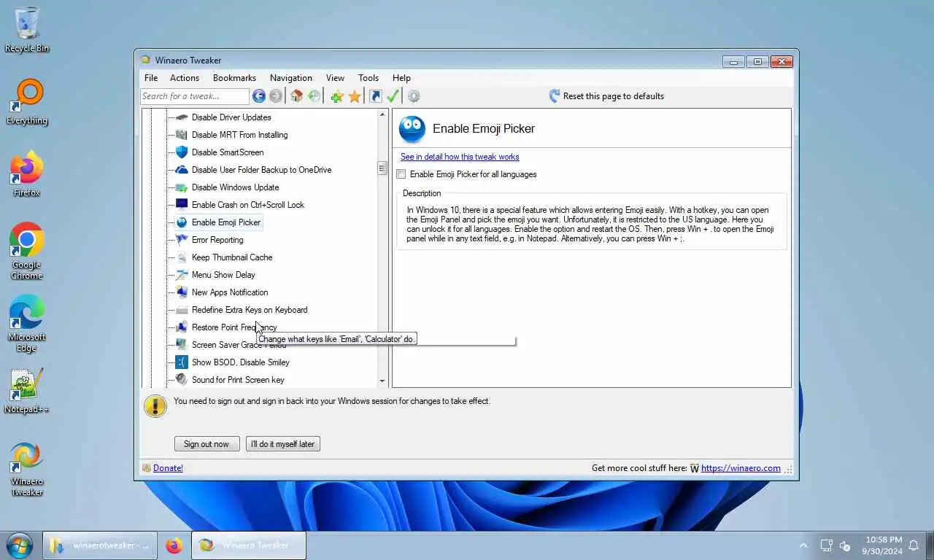Select Error Reporting tree item
Viewport: 934px width, 560px height.
coord(217,240)
